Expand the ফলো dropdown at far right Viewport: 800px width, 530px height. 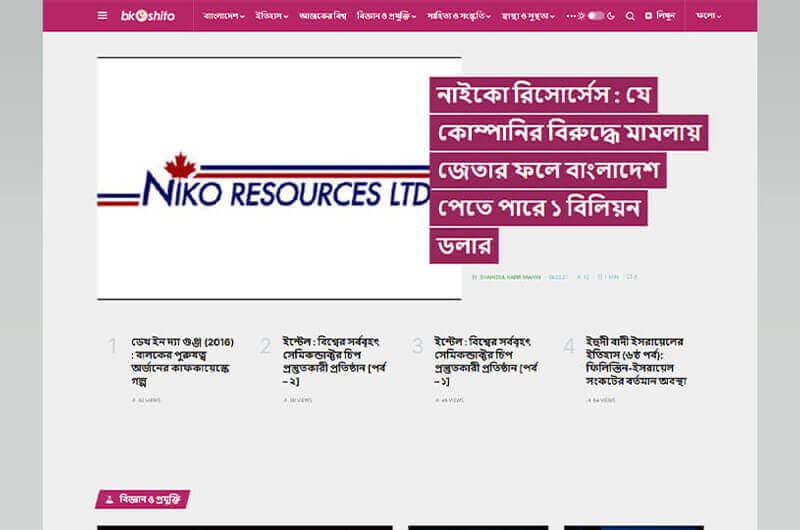pyautogui.click(x=709, y=16)
